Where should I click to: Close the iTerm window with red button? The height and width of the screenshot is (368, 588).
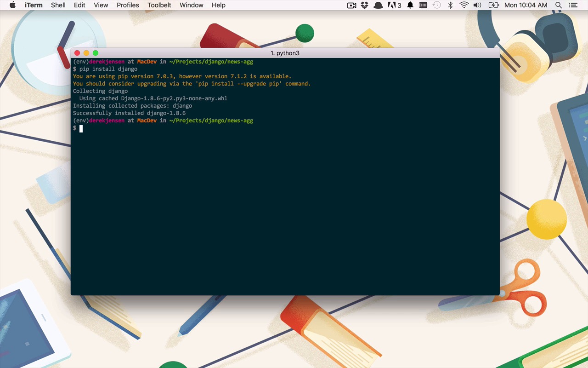click(x=77, y=53)
